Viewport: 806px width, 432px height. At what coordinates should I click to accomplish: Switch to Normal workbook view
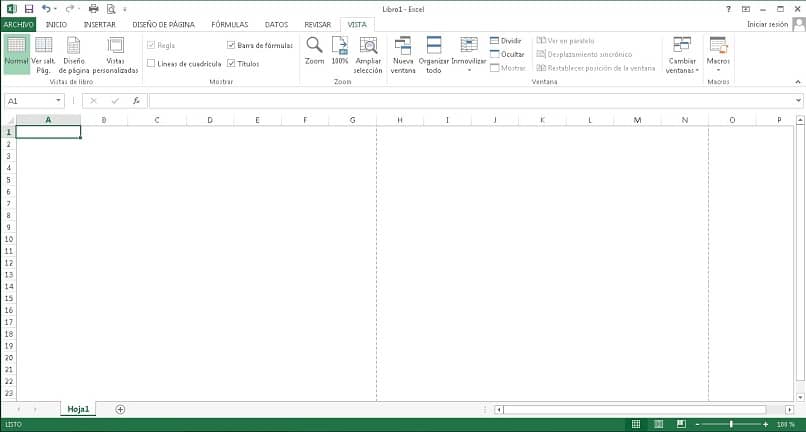point(16,53)
